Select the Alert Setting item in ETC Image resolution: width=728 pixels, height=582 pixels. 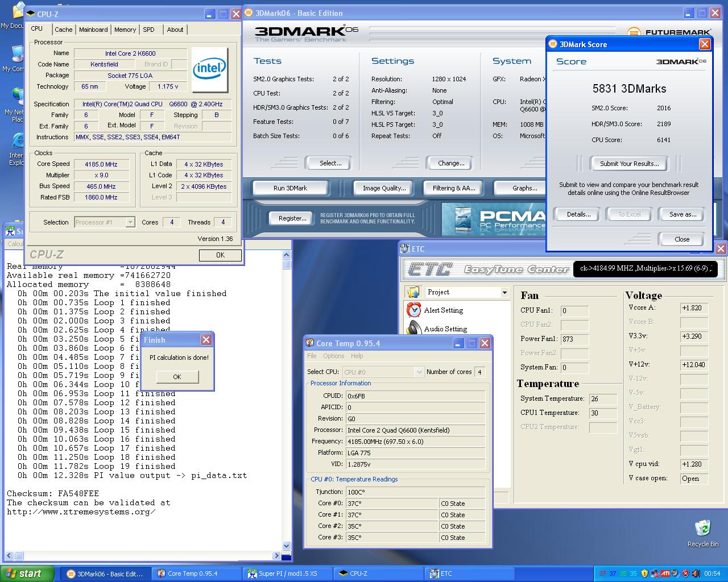point(443,310)
